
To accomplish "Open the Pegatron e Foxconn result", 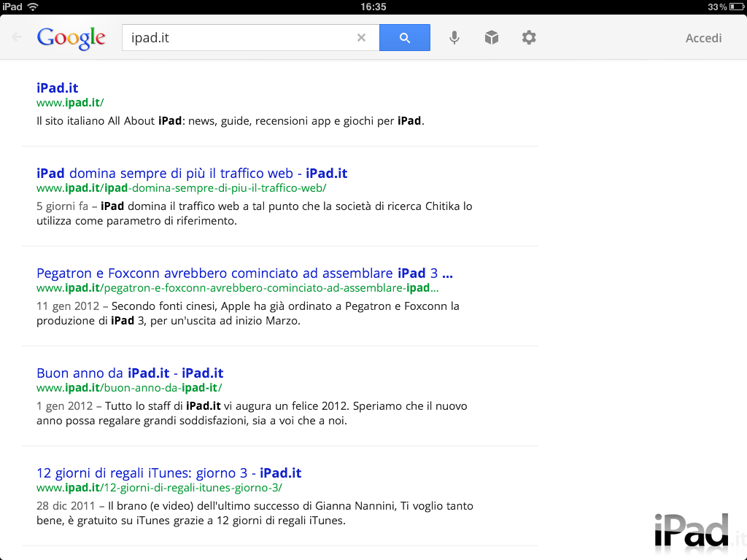I will tap(245, 273).
